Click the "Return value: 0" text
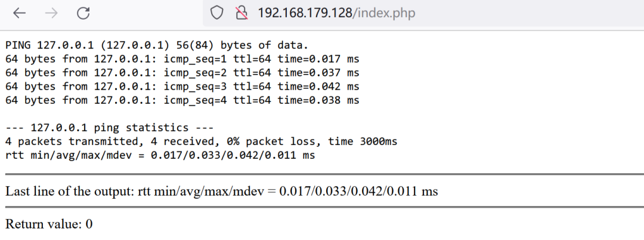Screen dimensions: 644x240 coord(49,224)
